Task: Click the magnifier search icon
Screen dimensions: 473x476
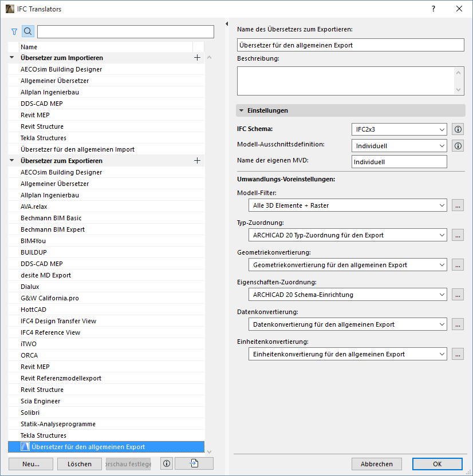Action: tap(27, 31)
